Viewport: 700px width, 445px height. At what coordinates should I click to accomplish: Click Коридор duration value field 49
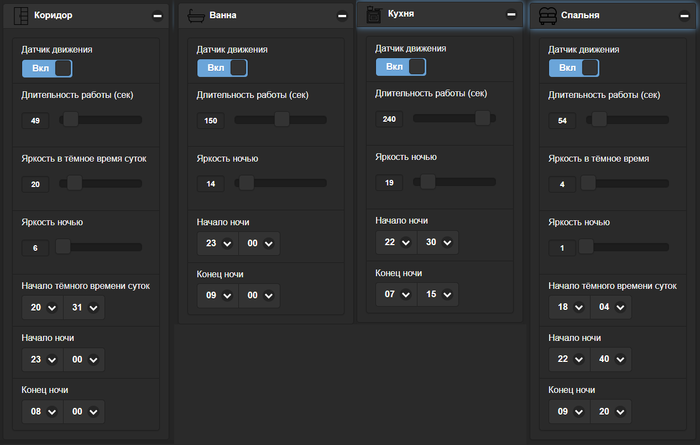35,121
